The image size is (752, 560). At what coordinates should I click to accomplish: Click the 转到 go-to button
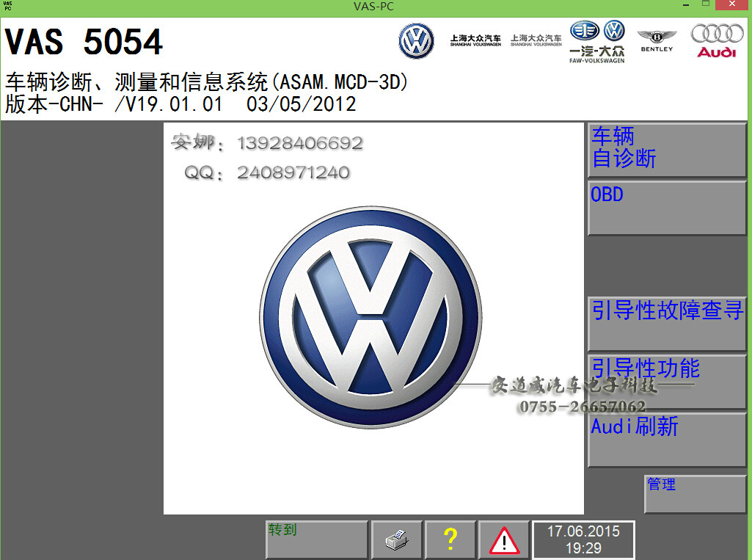pyautogui.click(x=316, y=540)
